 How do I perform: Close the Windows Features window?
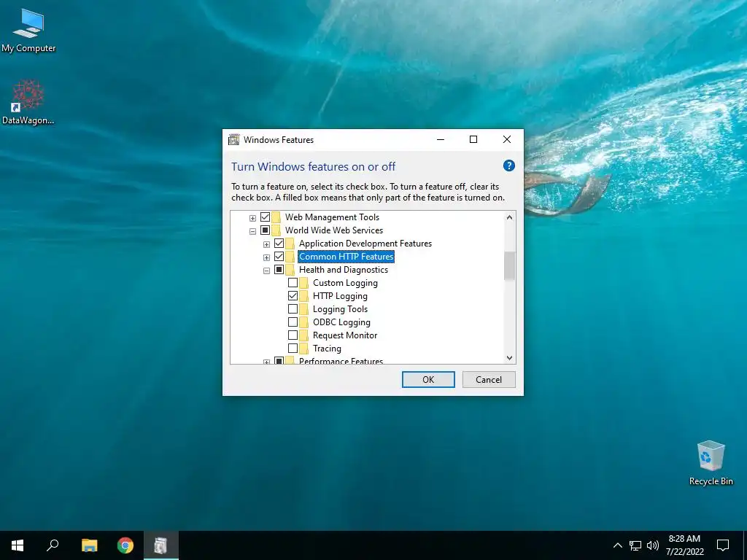point(507,139)
